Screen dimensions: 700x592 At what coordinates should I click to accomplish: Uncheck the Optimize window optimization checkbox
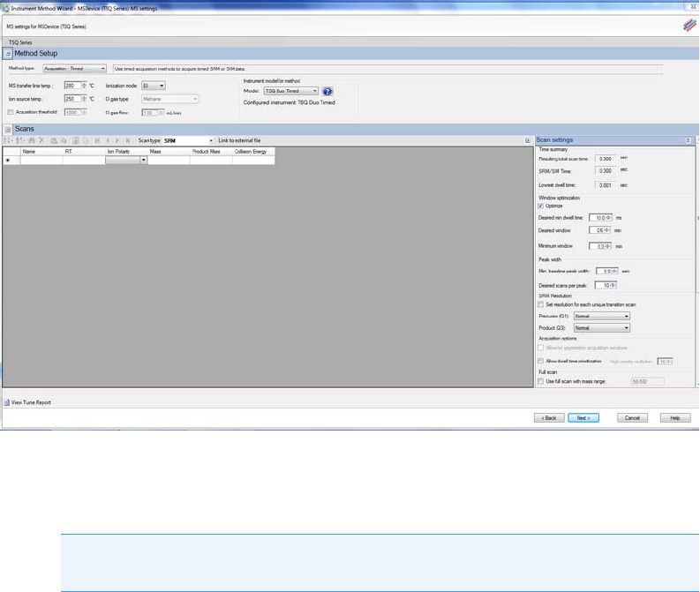(x=540, y=206)
